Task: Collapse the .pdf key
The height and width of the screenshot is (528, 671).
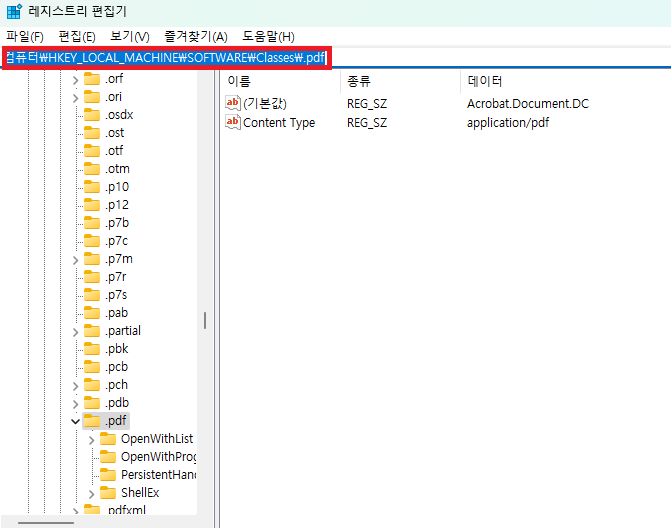Action: point(75,421)
